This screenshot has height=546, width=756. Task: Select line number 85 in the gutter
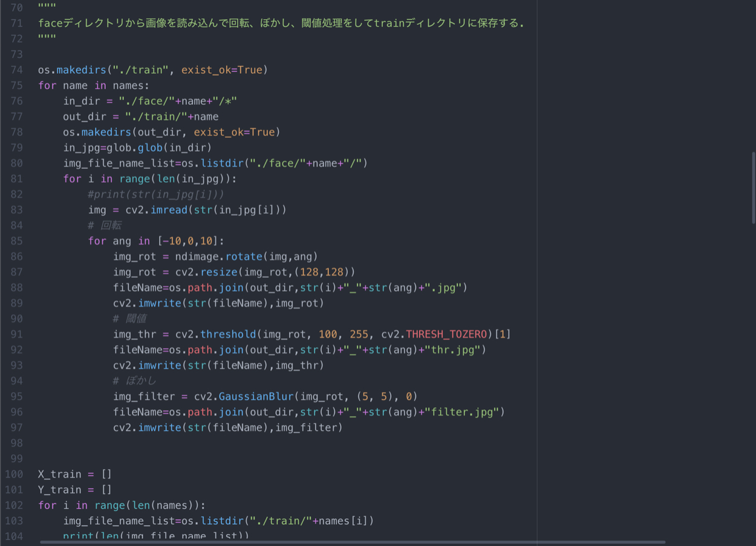point(16,241)
